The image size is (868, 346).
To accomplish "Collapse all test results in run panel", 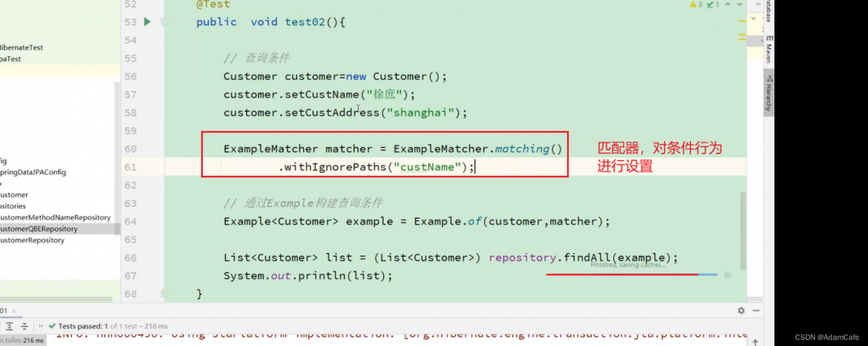I will pyautogui.click(x=24, y=326).
